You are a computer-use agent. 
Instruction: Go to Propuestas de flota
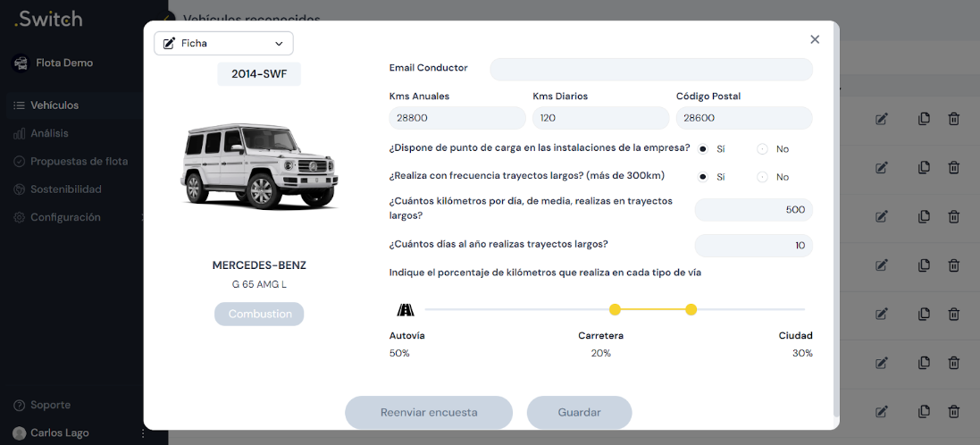79,162
